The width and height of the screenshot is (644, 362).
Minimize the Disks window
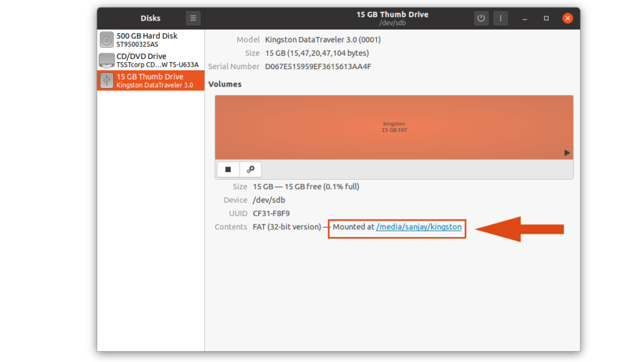pyautogui.click(x=525, y=18)
